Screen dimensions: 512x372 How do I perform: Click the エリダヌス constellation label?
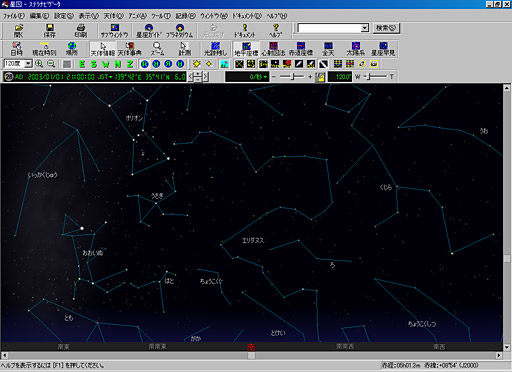(x=253, y=240)
